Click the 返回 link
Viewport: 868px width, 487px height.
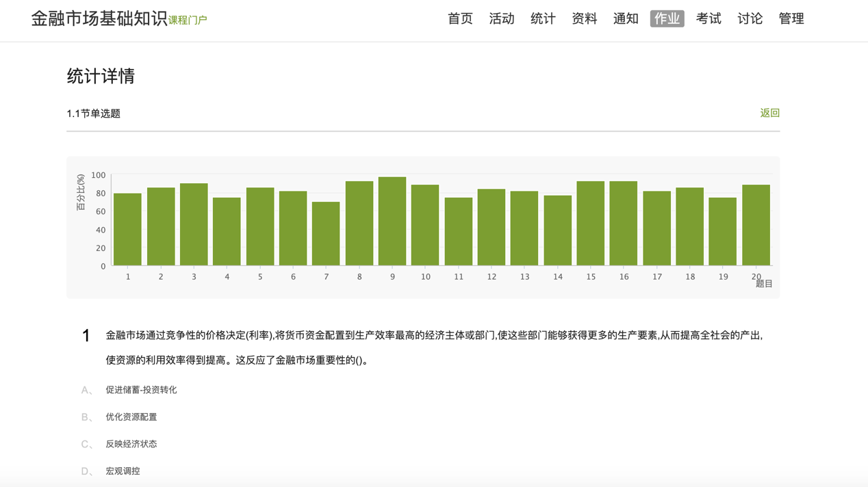[x=769, y=113]
